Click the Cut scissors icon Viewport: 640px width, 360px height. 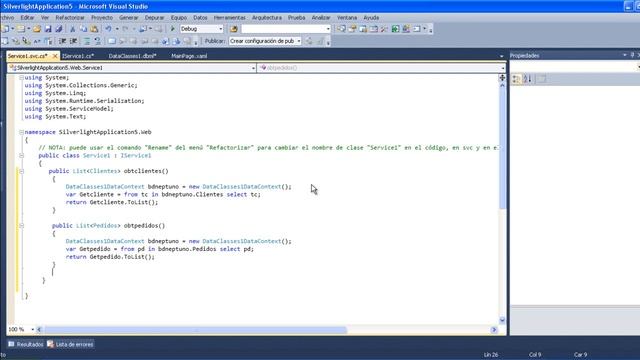[x=72, y=29]
